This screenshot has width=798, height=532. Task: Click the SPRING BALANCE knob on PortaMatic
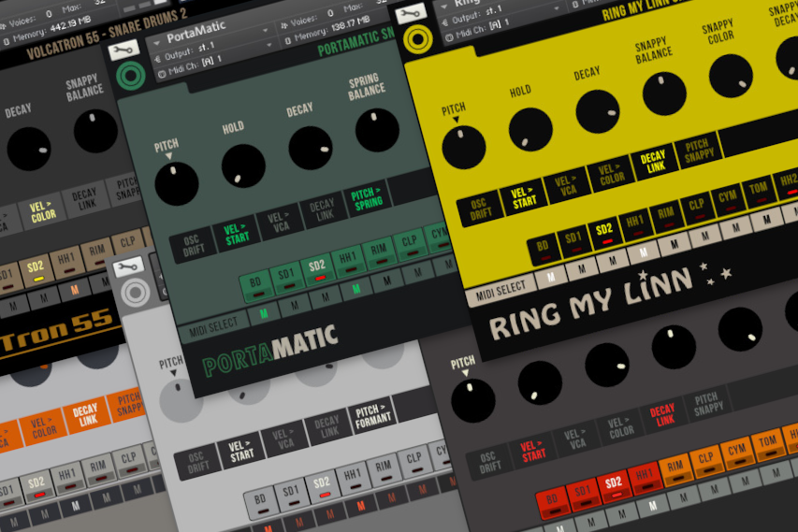tap(377, 130)
